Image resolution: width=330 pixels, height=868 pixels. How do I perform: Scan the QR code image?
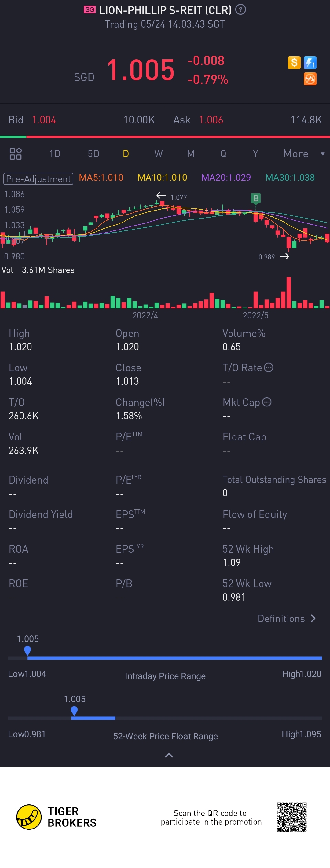pos(291,817)
